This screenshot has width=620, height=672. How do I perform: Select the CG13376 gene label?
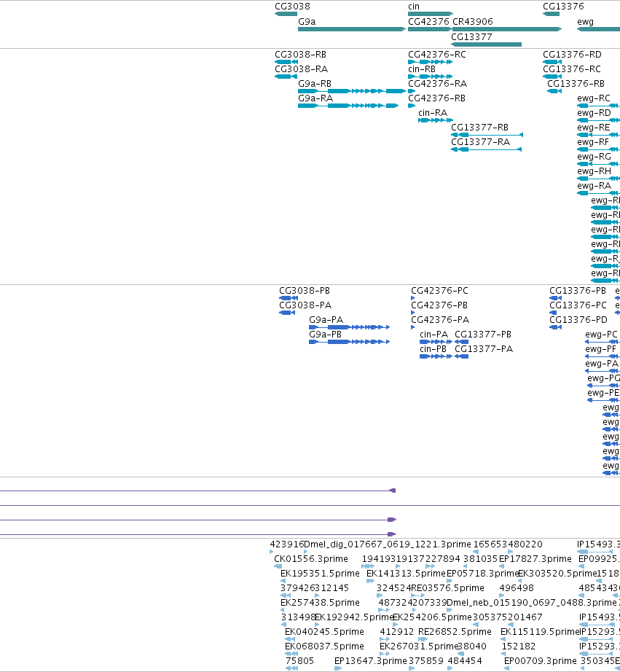pyautogui.click(x=563, y=7)
